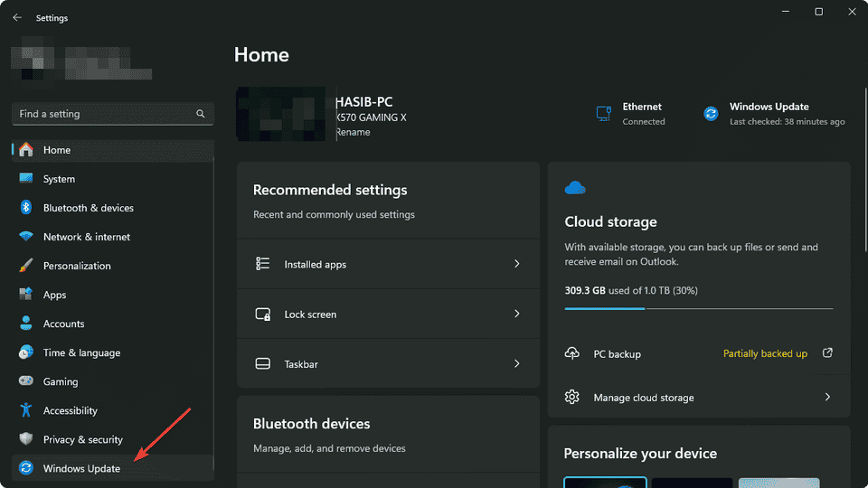Click the Apps icon in sidebar
The image size is (868, 488).
pyautogui.click(x=26, y=294)
